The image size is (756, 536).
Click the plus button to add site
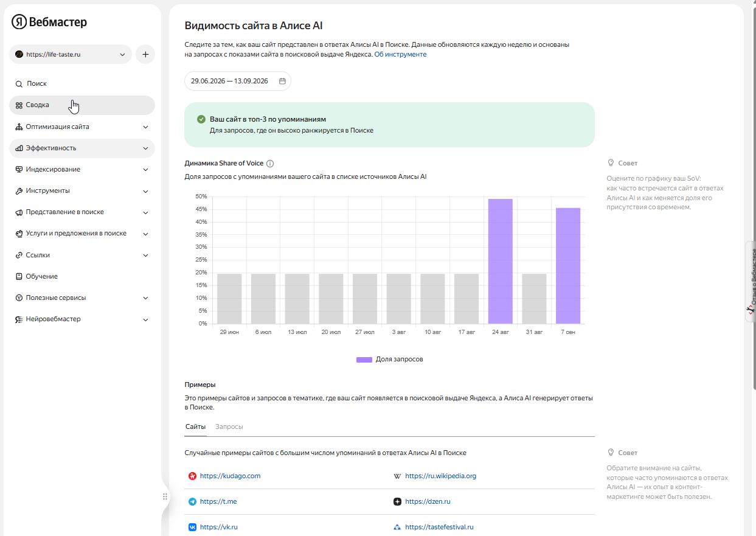pos(145,54)
